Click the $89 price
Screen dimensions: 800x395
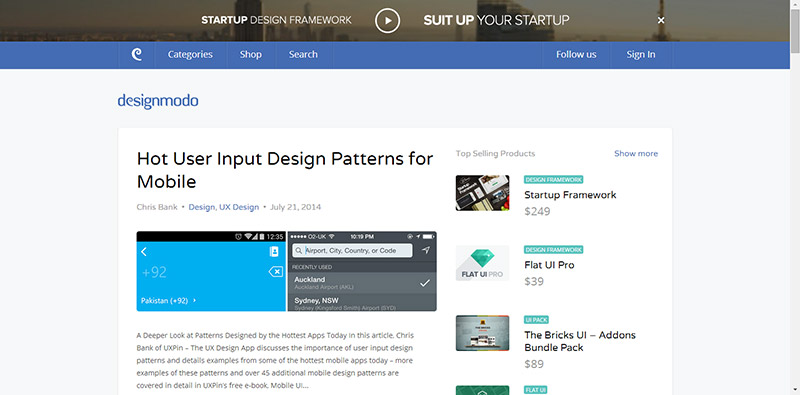534,364
